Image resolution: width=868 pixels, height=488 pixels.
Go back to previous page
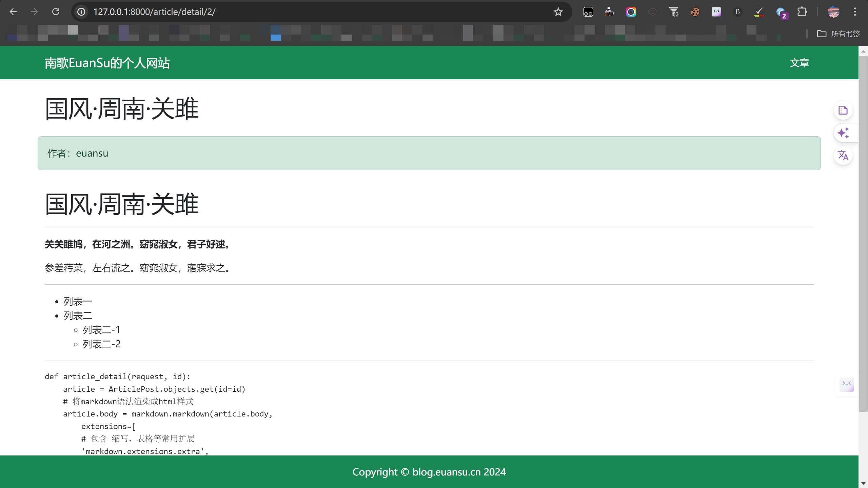[13, 12]
